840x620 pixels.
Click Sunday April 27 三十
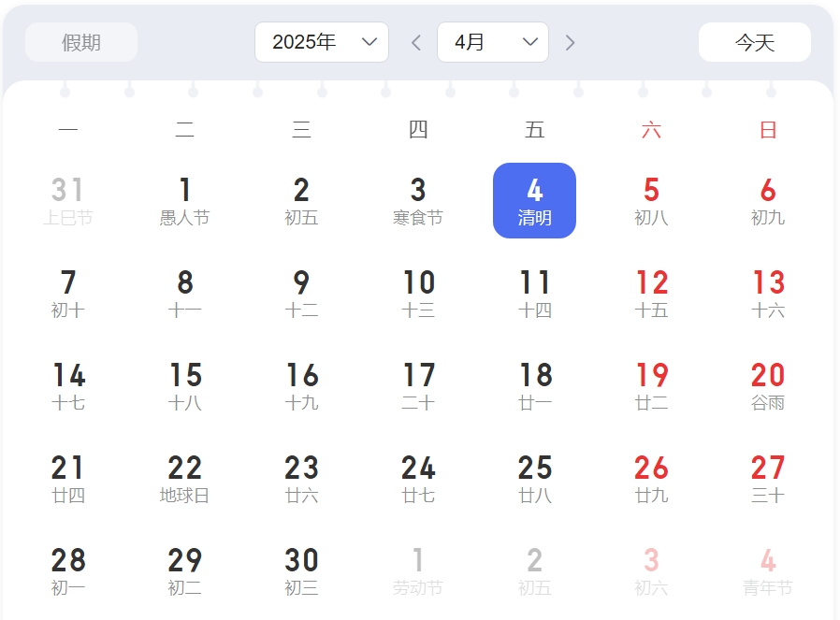768,479
